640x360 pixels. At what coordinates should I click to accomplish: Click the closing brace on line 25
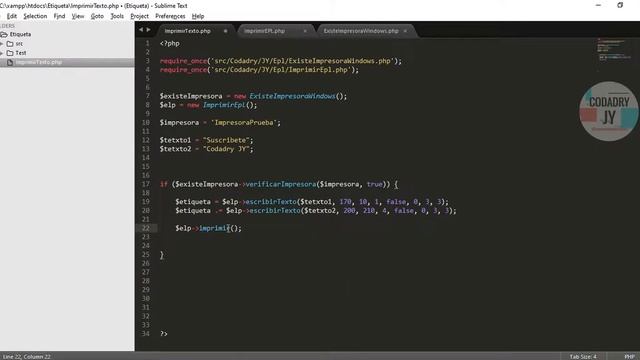pyautogui.click(x=162, y=255)
